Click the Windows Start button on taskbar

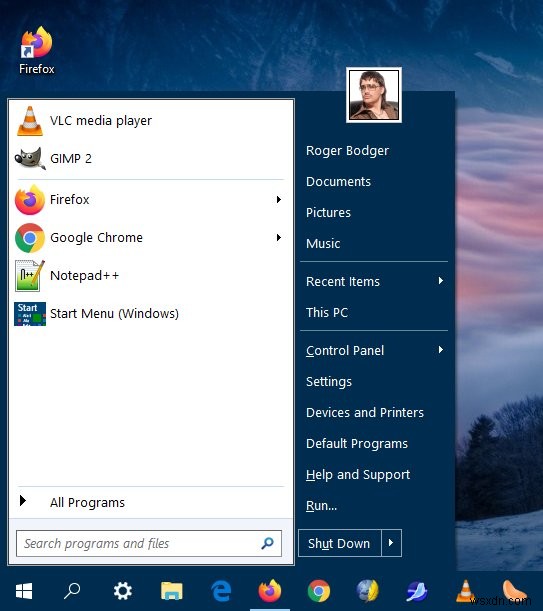click(x=24, y=591)
